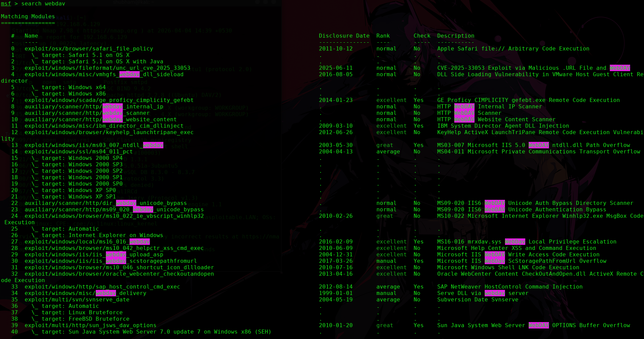Select module exploit/osx/browser/safari_file_policy

[89, 49]
